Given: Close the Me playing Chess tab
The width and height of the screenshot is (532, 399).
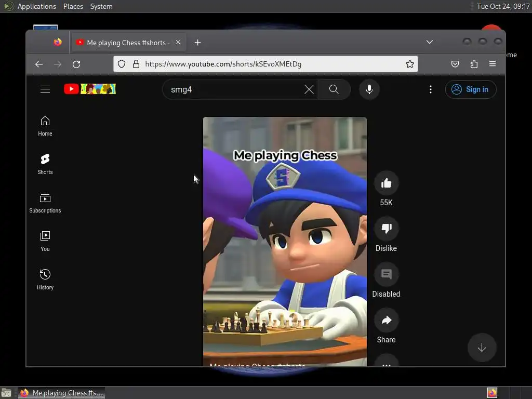Looking at the screenshot, I should pos(178,43).
